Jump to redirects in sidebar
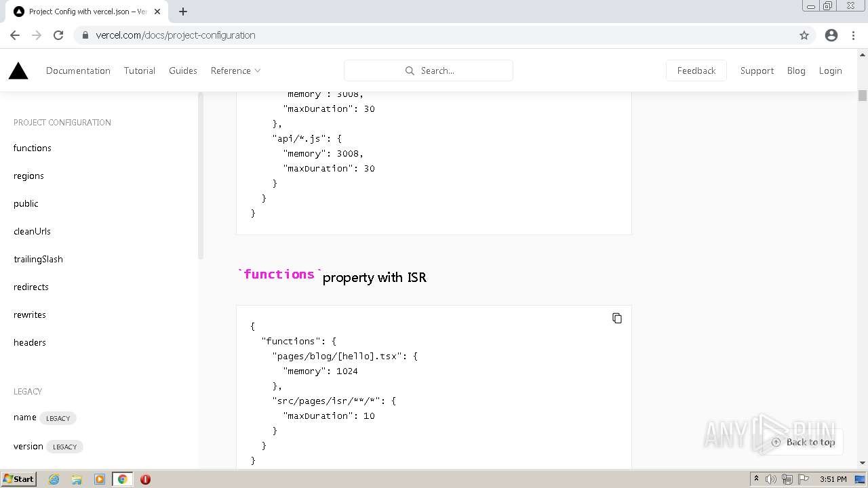 [31, 287]
